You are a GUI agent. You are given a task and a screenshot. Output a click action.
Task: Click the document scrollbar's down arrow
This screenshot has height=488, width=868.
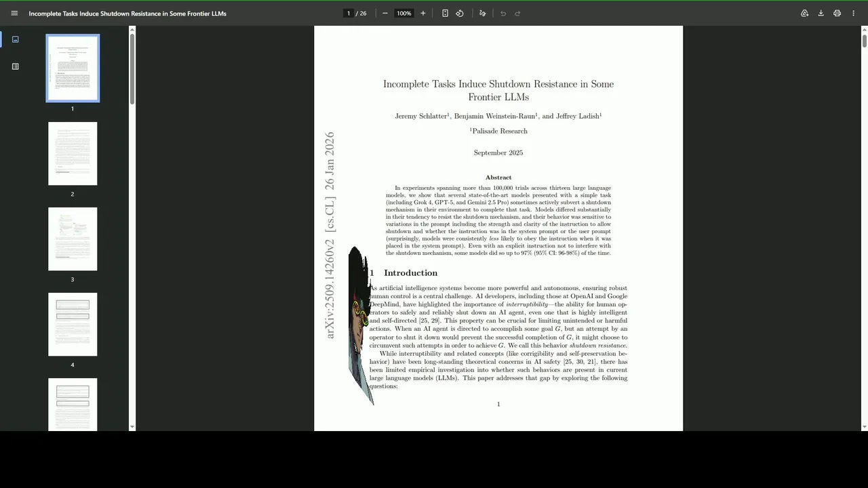pyautogui.click(x=864, y=427)
